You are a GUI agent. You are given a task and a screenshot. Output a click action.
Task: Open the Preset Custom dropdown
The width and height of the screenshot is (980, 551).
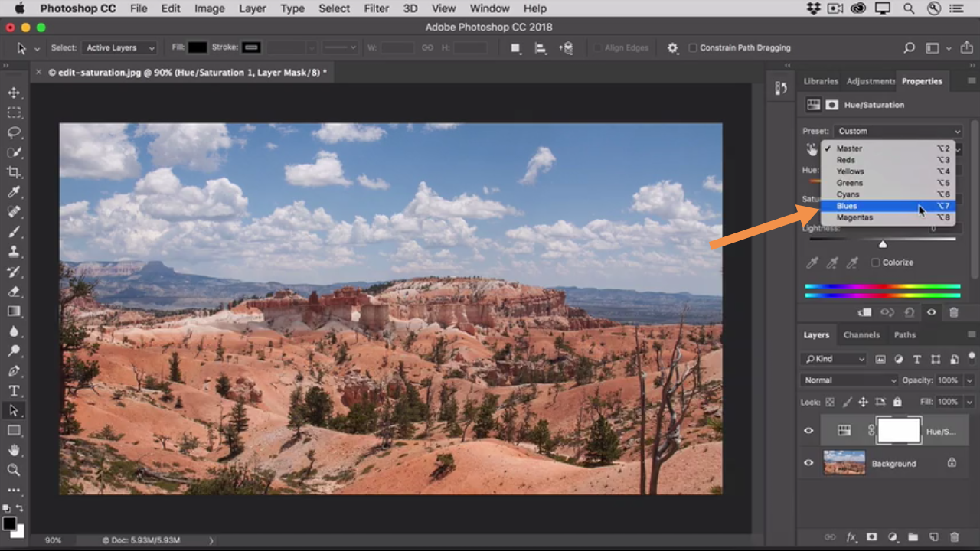click(897, 131)
